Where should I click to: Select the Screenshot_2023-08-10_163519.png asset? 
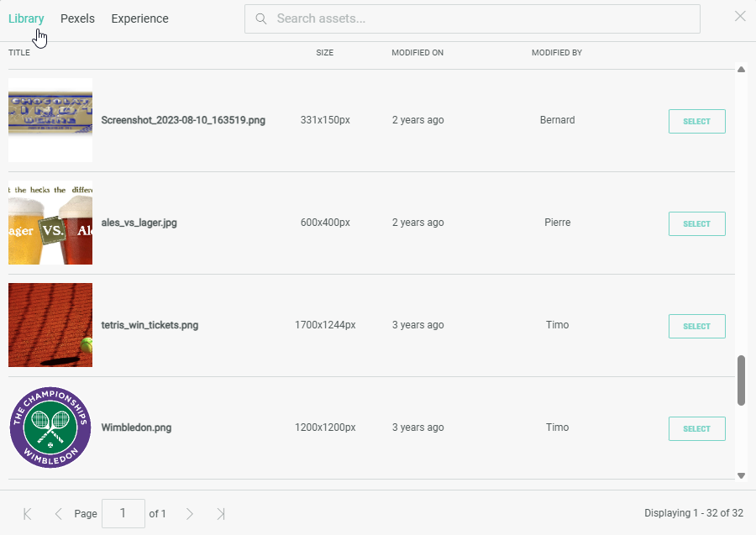(696, 121)
